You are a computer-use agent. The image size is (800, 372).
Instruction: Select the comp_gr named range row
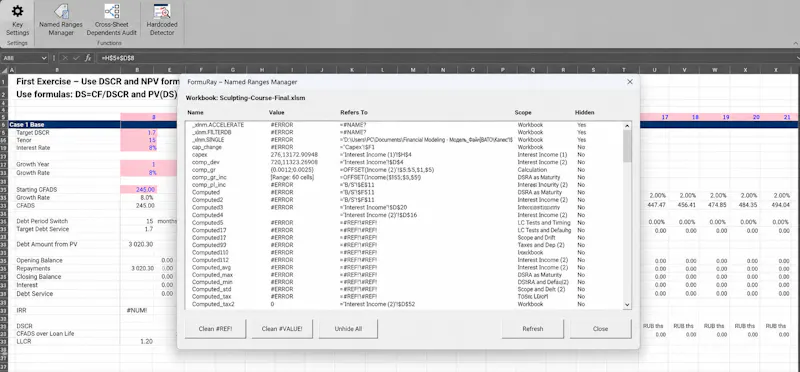[404, 169]
